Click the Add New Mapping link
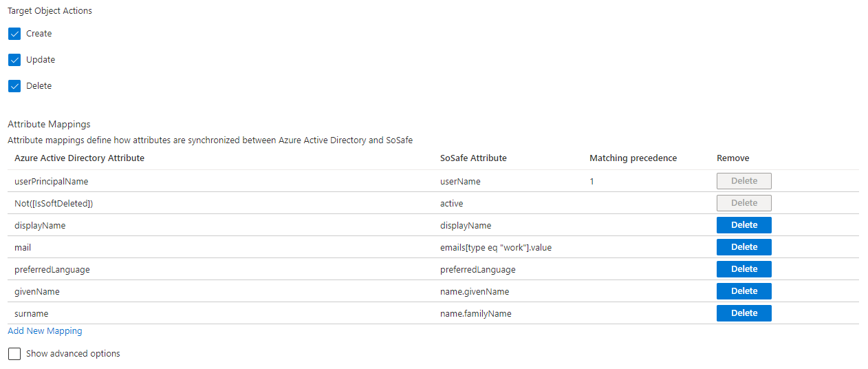Viewport: 868px width, 369px height. (45, 331)
